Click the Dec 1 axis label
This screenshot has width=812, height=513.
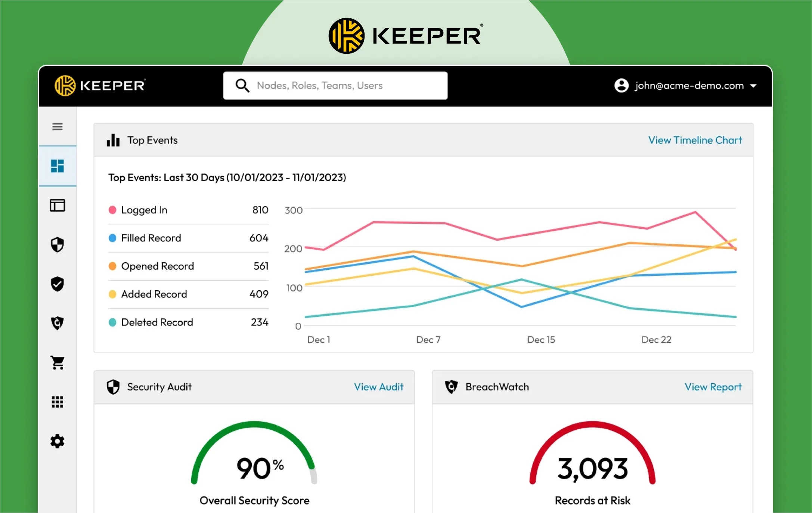(319, 340)
